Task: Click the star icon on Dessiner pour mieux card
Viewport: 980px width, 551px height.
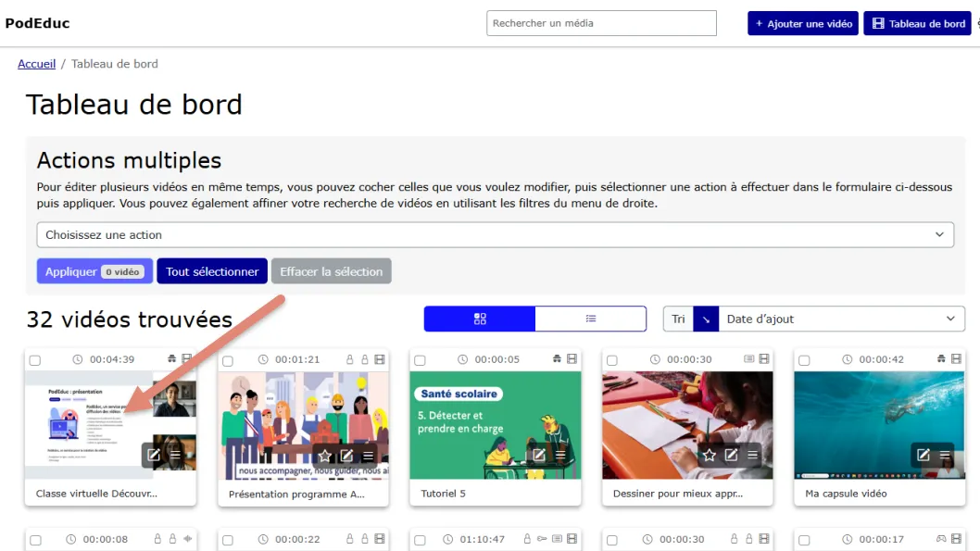Action: point(709,455)
